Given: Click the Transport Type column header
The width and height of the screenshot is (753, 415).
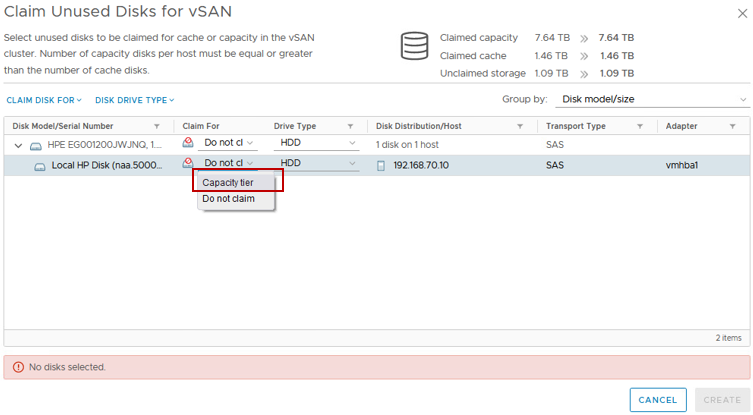Looking at the screenshot, I should coord(576,126).
